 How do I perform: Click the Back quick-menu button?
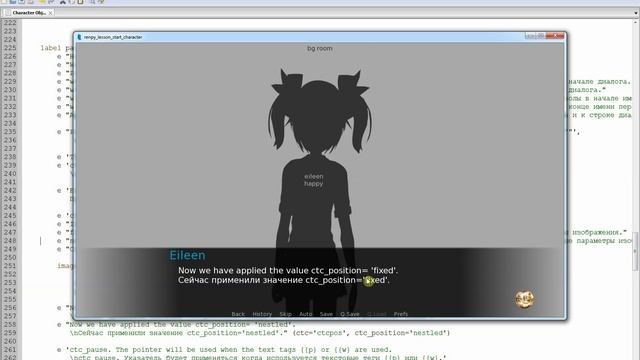click(x=238, y=314)
